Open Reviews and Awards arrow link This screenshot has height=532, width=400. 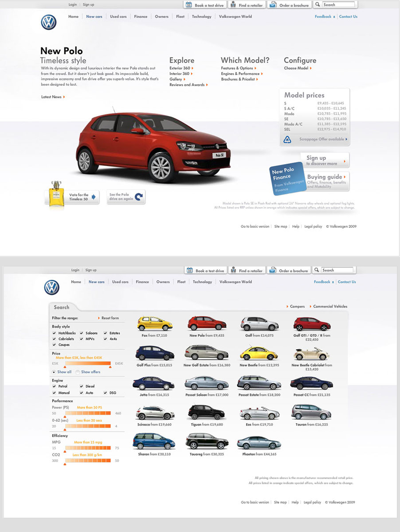point(189,85)
